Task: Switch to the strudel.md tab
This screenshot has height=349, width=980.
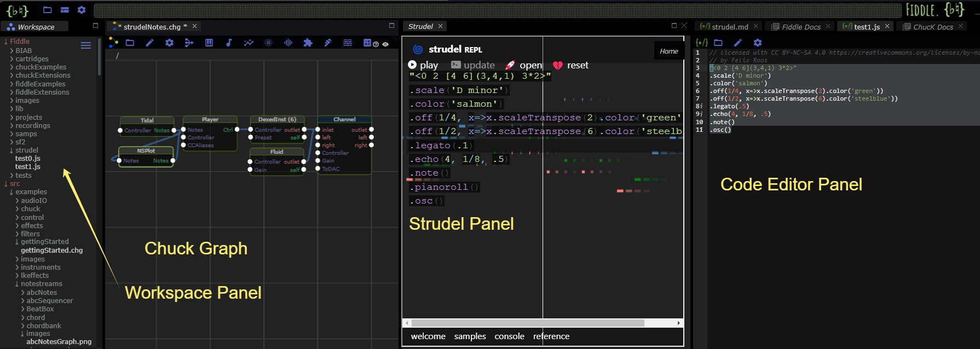Action: tap(730, 27)
